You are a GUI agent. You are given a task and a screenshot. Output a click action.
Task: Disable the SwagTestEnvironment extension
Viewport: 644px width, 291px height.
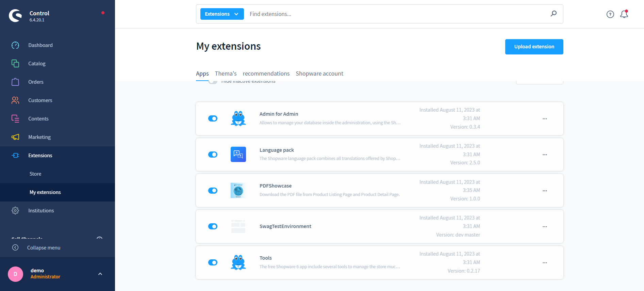point(213,226)
